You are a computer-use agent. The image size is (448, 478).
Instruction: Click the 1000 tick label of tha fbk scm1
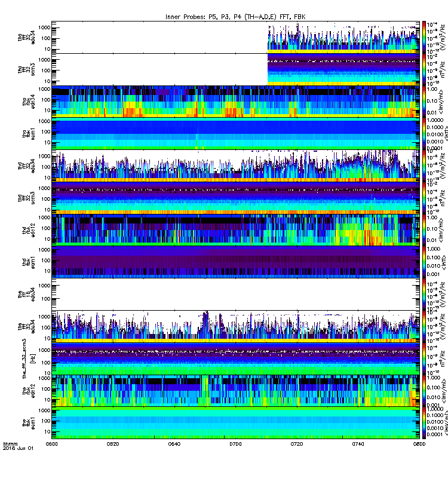pyautogui.click(x=44, y=121)
